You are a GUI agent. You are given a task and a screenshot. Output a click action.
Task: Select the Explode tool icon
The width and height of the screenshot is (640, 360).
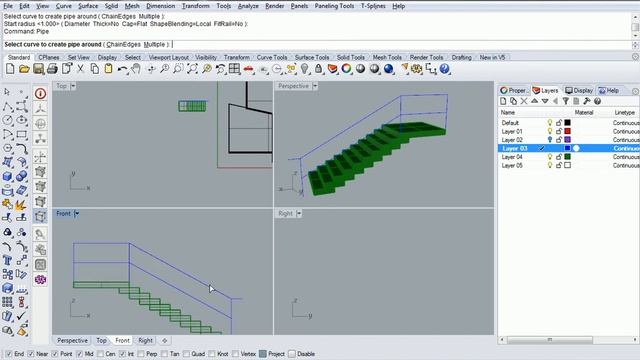(21, 204)
